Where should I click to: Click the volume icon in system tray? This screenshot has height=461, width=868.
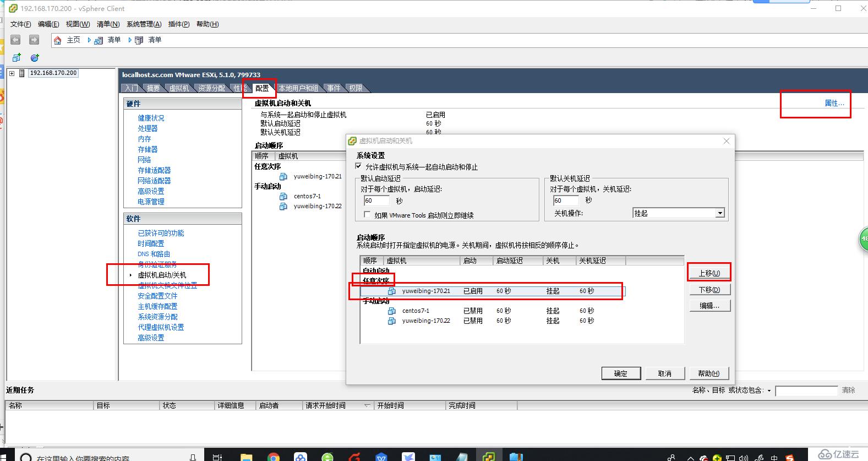tap(744, 457)
